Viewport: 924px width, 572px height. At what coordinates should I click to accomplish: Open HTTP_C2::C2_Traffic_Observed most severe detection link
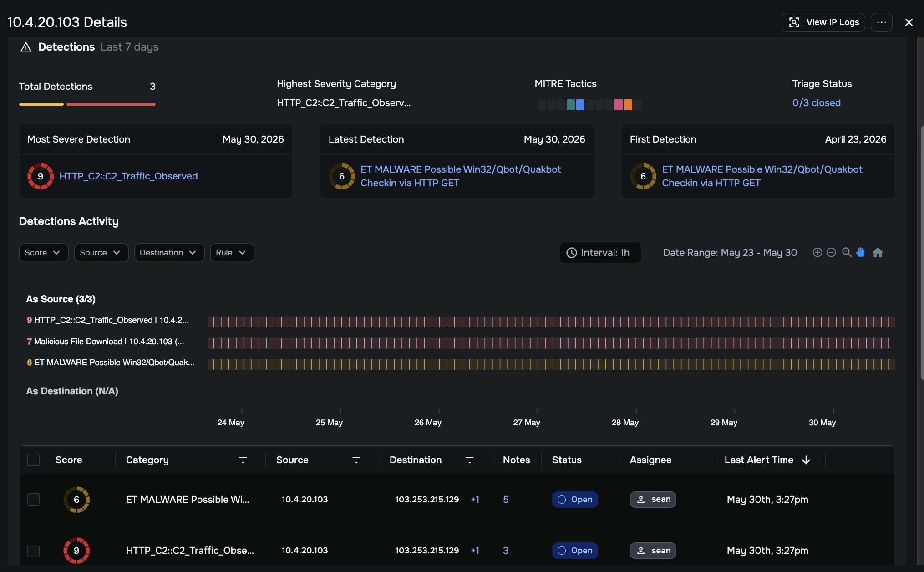pyautogui.click(x=128, y=176)
